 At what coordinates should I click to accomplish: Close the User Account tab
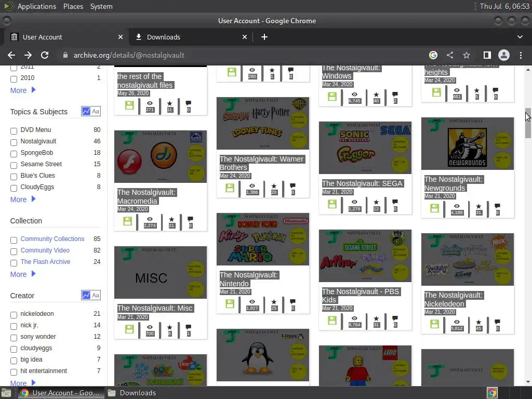pos(121,37)
